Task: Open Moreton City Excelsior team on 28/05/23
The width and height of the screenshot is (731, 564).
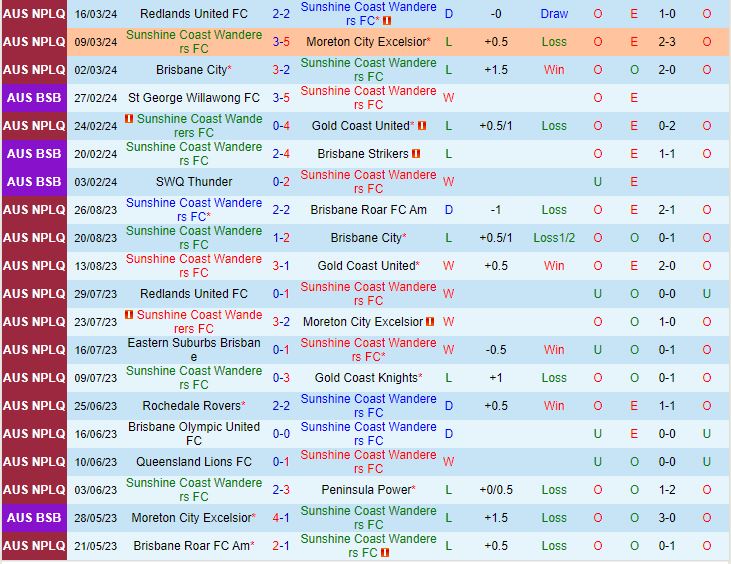Action: [x=191, y=518]
